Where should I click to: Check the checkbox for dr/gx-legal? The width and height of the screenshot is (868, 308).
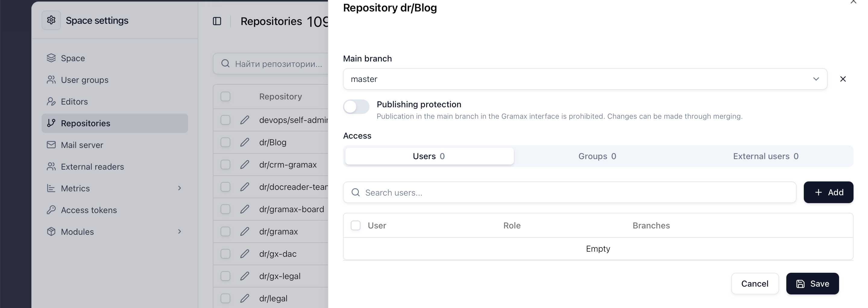pyautogui.click(x=225, y=276)
